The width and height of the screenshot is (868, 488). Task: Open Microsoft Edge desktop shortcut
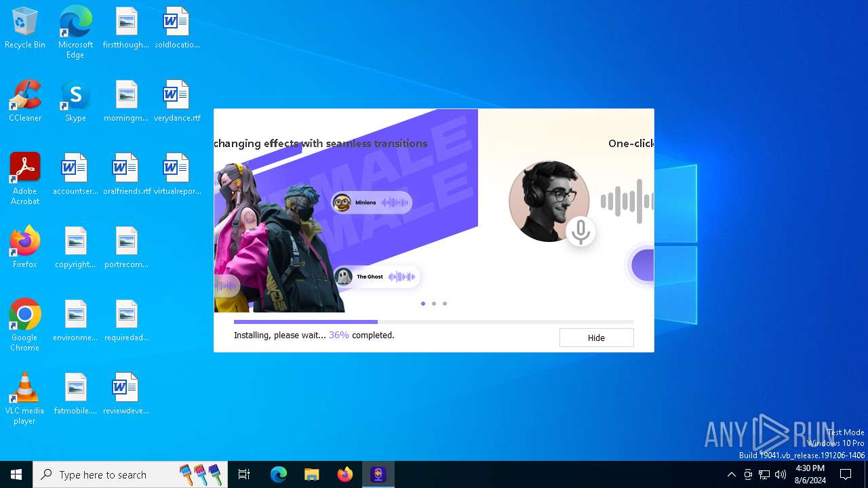click(75, 33)
